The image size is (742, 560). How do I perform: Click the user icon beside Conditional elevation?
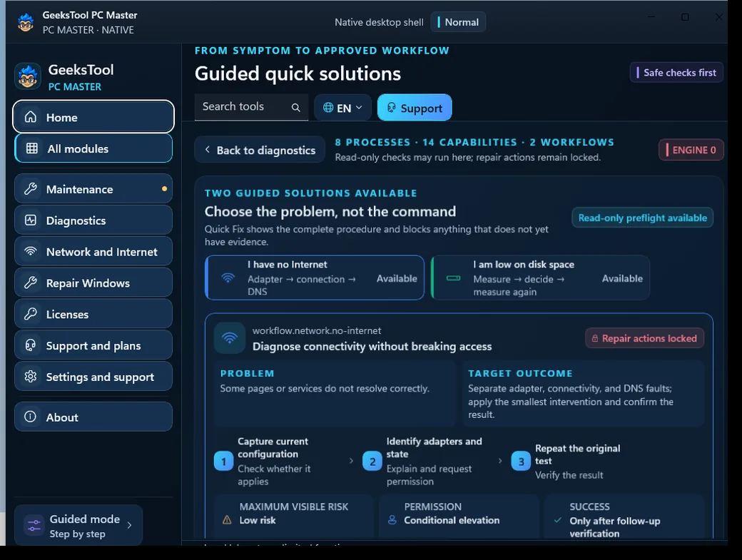392,520
